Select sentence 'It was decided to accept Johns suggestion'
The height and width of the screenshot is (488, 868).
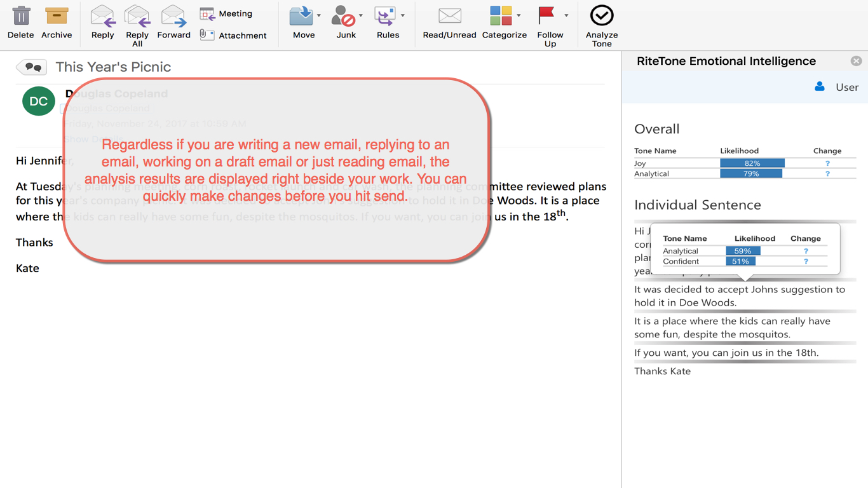point(740,295)
